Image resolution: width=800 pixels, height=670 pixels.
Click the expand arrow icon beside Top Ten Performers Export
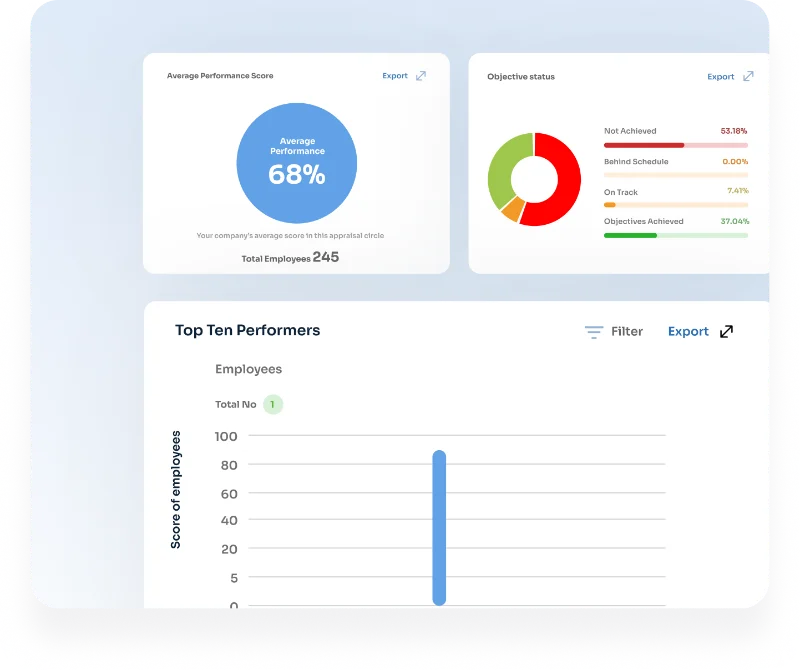[x=727, y=332]
